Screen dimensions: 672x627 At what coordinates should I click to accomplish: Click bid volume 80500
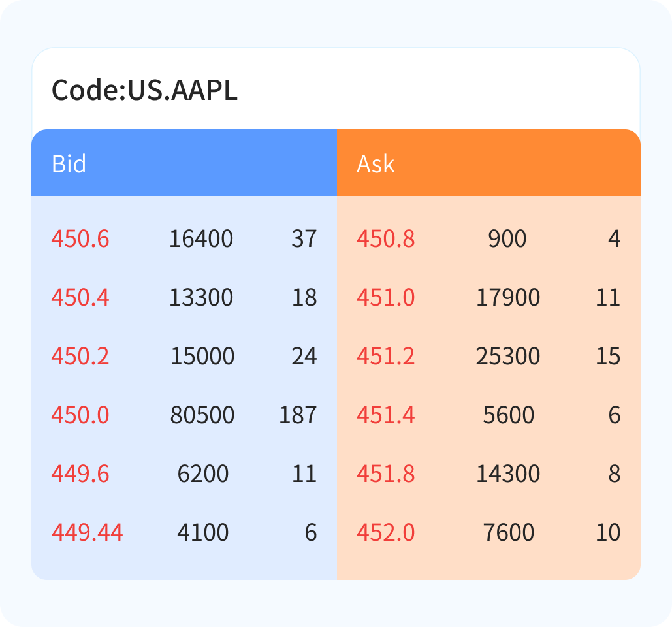point(202,415)
